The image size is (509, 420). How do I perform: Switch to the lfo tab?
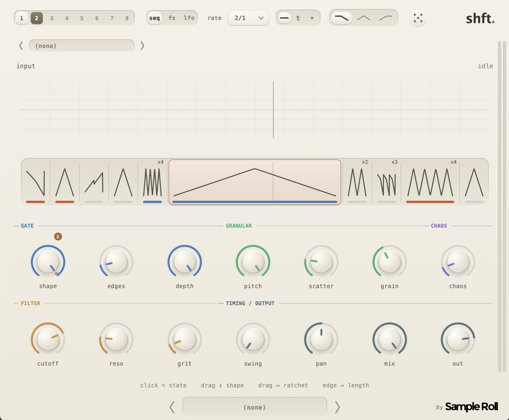pos(189,18)
